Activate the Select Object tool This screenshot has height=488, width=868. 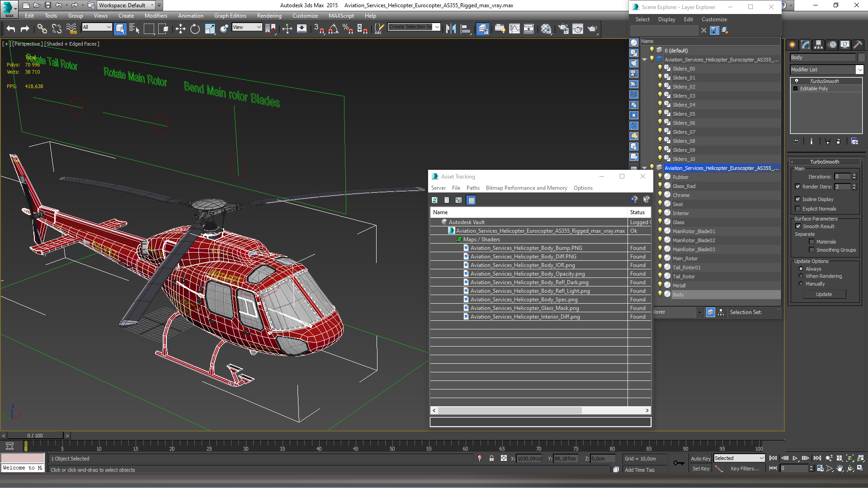tap(120, 29)
